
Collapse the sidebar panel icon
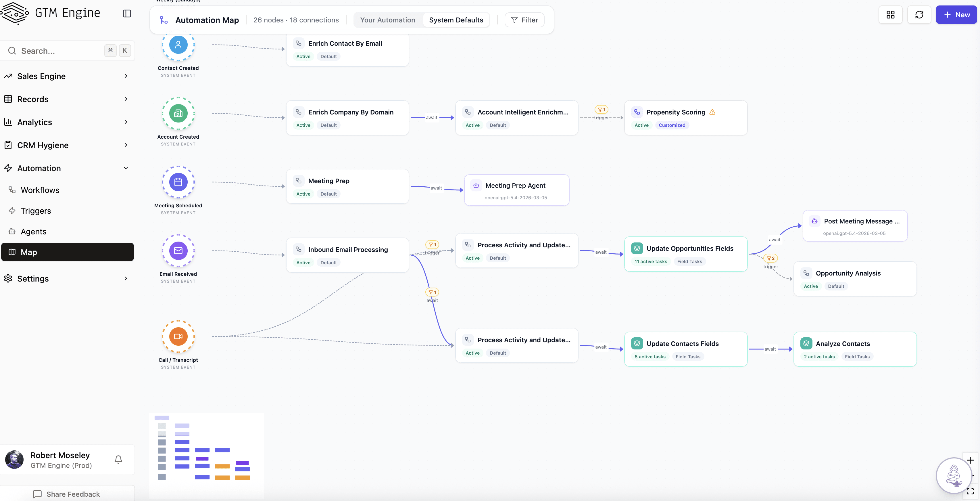point(127,14)
